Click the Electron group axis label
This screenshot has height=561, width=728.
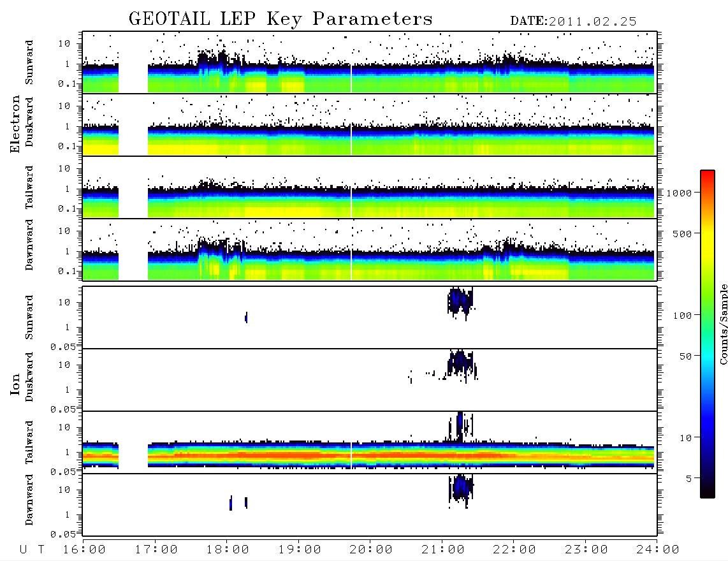point(15,124)
